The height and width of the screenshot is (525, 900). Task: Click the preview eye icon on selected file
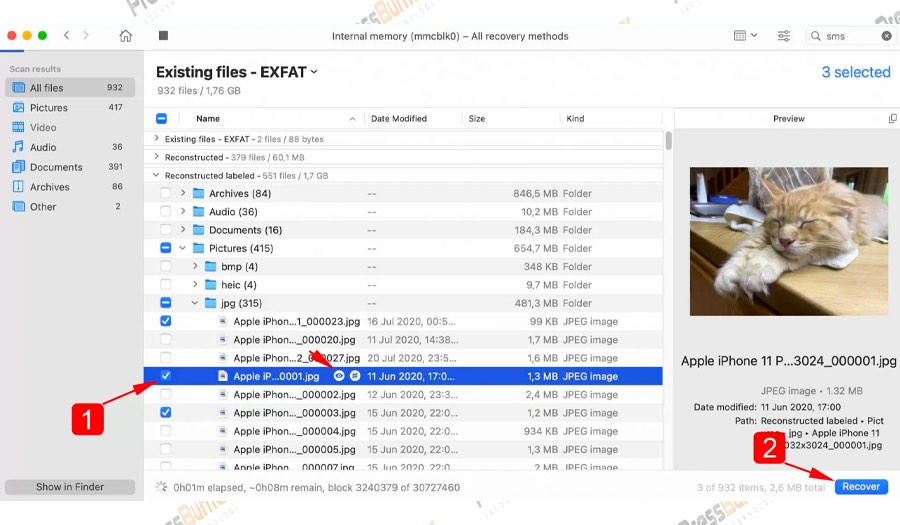pos(339,377)
